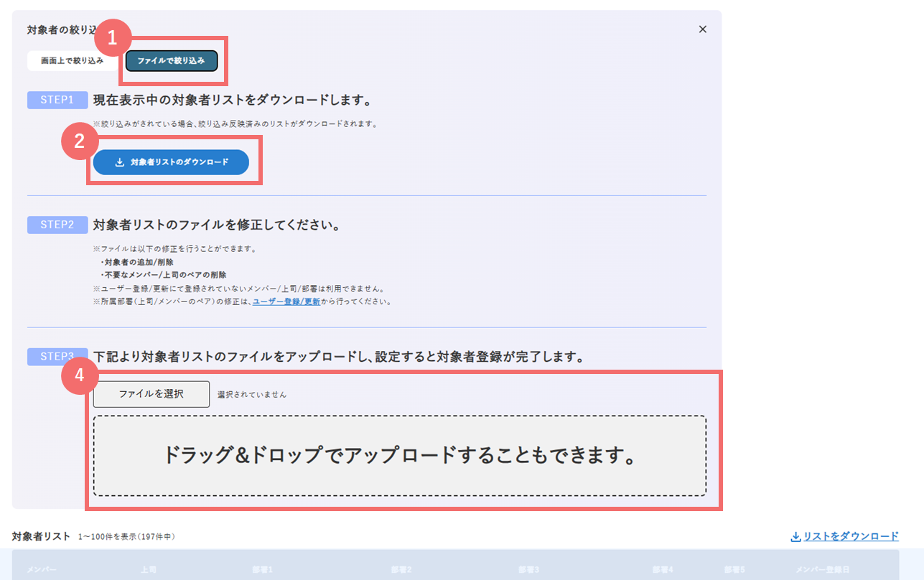This screenshot has height=580, width=924.
Task: Click the 上司 column header
Action: point(148,569)
